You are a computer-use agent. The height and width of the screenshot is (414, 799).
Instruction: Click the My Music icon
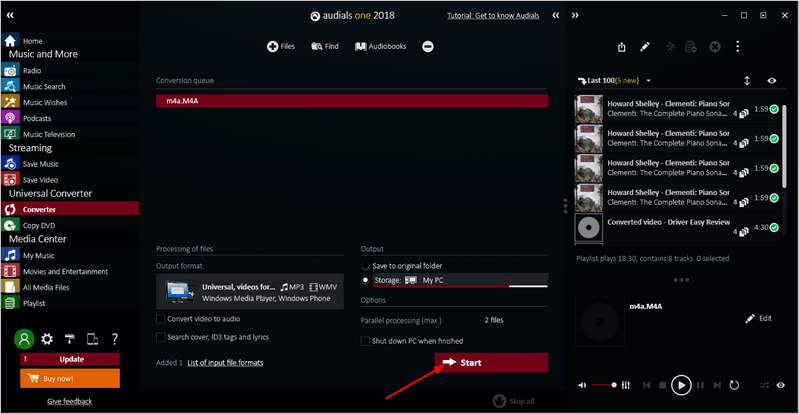(x=10, y=255)
